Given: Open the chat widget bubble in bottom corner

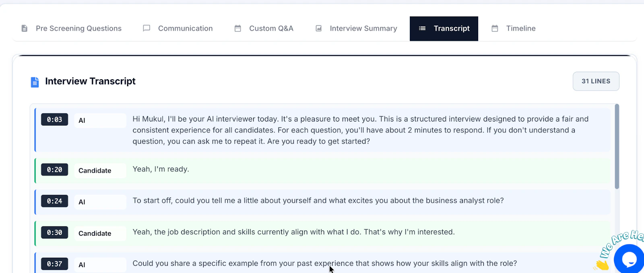Looking at the screenshot, I should [629, 259].
